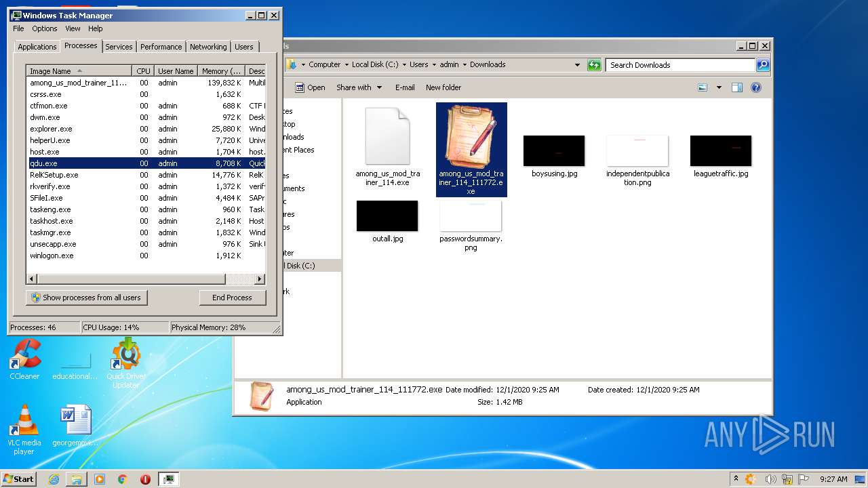Click End Process button
The width and height of the screenshot is (868, 488).
coord(232,298)
